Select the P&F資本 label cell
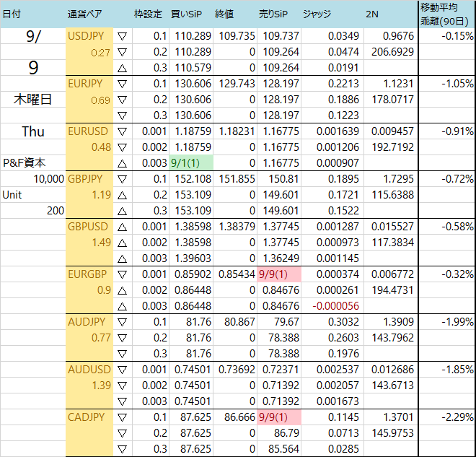Viewport: 476px width, 457px height. [24, 163]
